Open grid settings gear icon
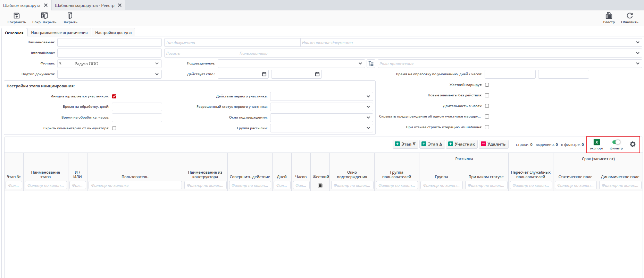 pyautogui.click(x=633, y=144)
